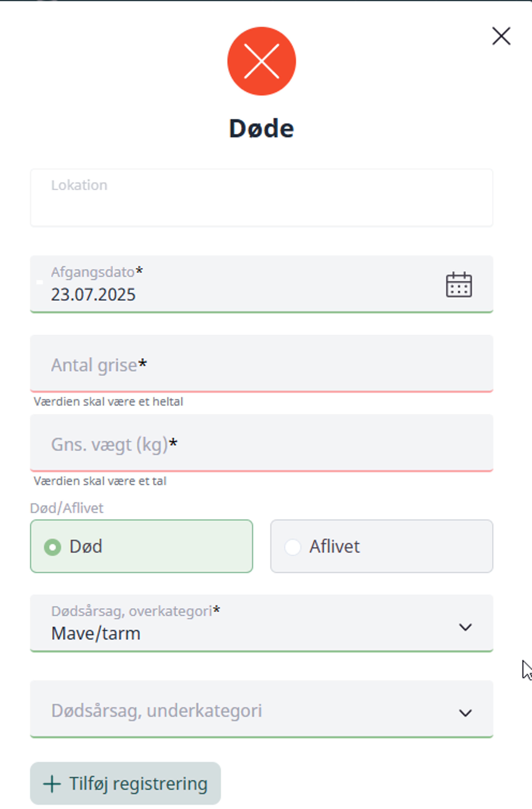The width and height of the screenshot is (532, 809).
Task: Click the Død/Aflivet group label
Action: [x=67, y=508]
